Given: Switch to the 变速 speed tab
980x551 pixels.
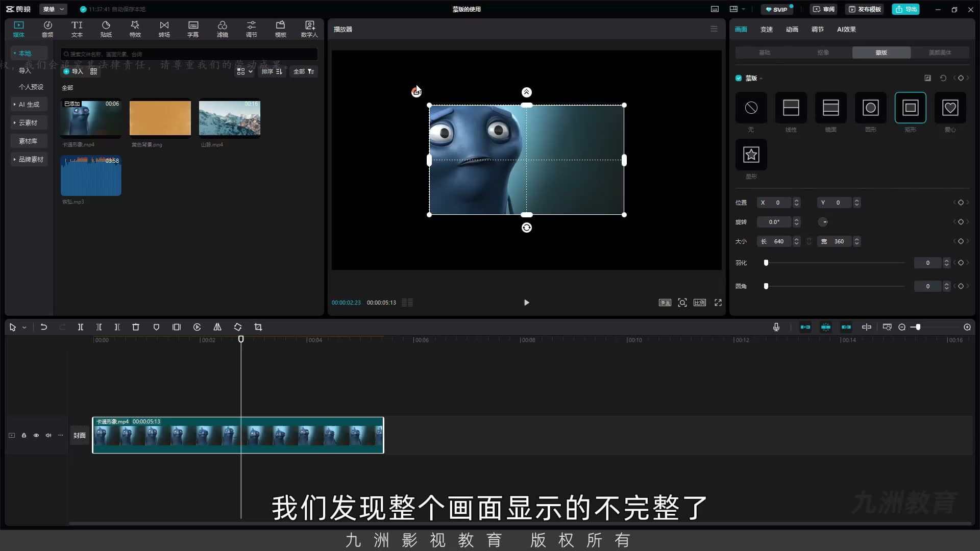Looking at the screenshot, I should point(766,29).
